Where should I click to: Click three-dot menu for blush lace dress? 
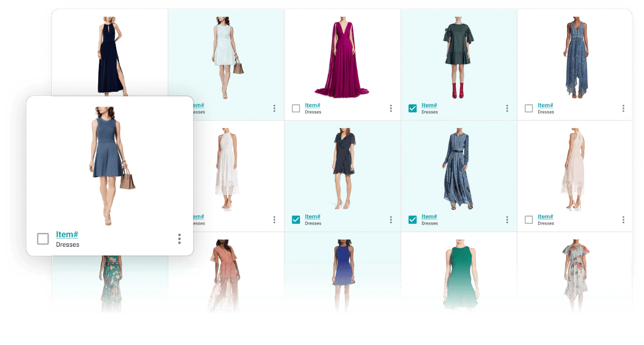(623, 220)
